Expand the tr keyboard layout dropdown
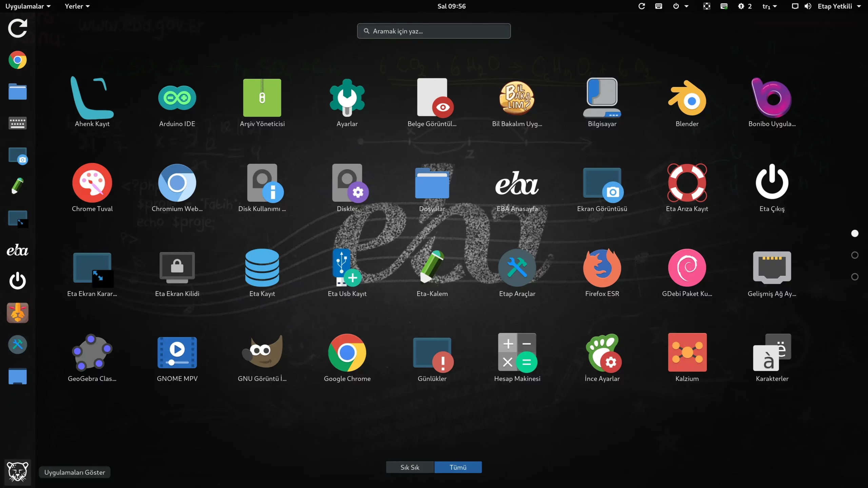The image size is (868, 488). point(769,6)
